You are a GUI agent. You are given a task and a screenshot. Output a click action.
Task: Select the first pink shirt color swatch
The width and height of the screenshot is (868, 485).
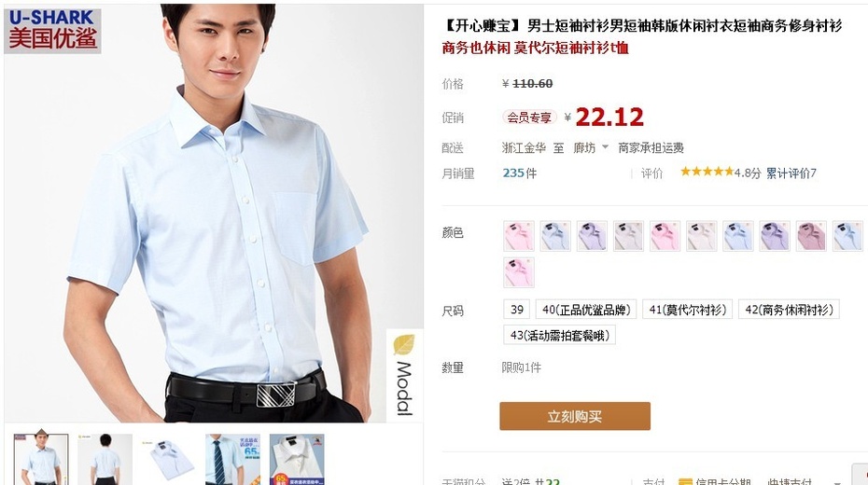pyautogui.click(x=518, y=236)
